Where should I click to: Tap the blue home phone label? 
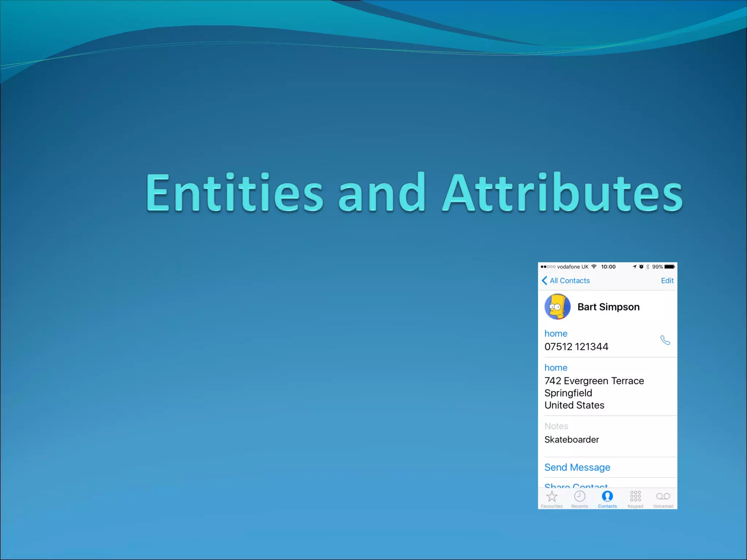pyautogui.click(x=556, y=334)
